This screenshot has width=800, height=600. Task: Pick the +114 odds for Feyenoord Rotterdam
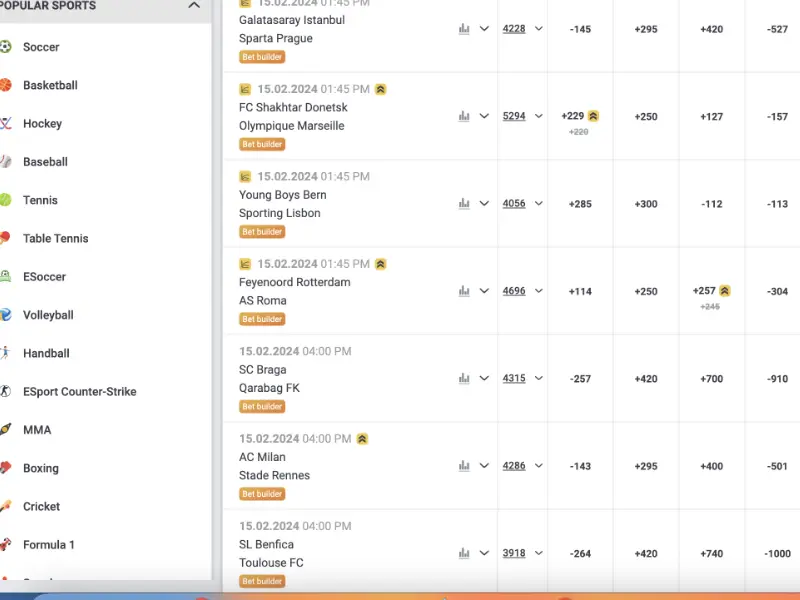(x=580, y=291)
